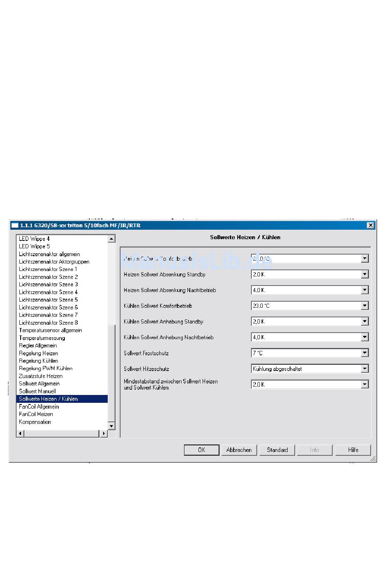Select Sollwerte Heizen / Kühlen page
Screen dimensions: 392x566
[62, 399]
